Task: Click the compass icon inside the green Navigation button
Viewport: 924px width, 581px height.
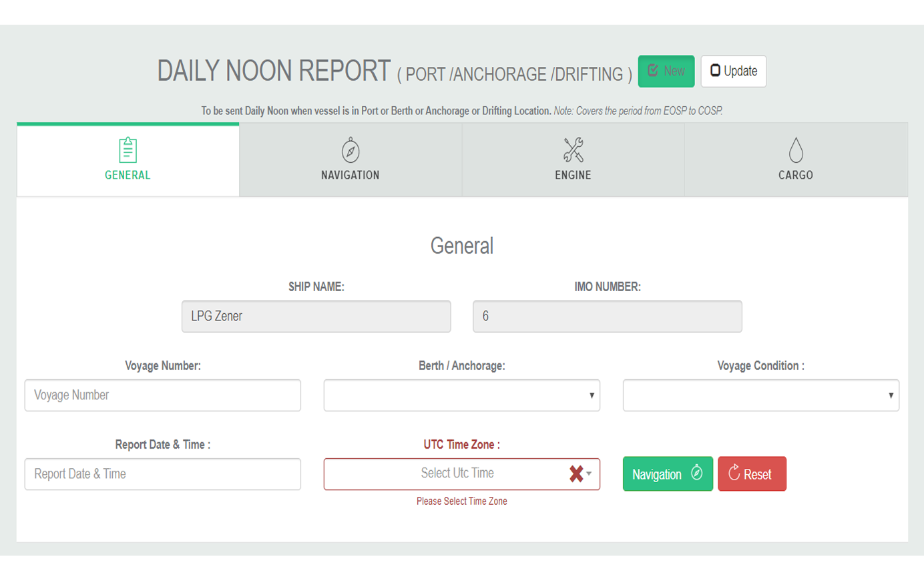Action: [696, 473]
